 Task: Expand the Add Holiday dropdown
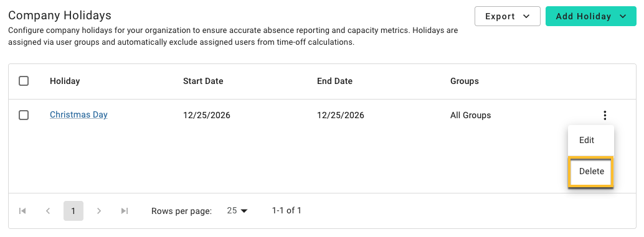click(x=590, y=16)
